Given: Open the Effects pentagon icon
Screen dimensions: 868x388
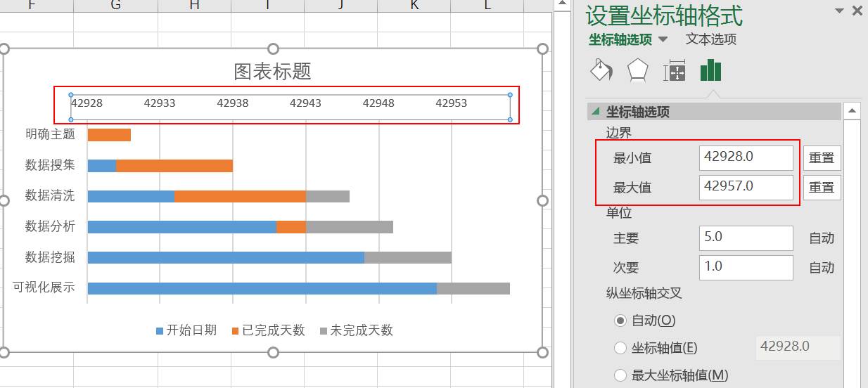Looking at the screenshot, I should tap(637, 70).
